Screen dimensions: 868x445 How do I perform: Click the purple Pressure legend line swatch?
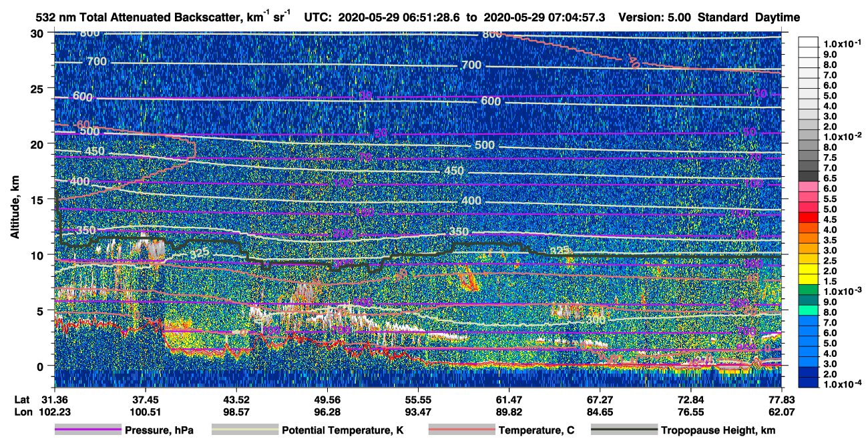[87, 430]
